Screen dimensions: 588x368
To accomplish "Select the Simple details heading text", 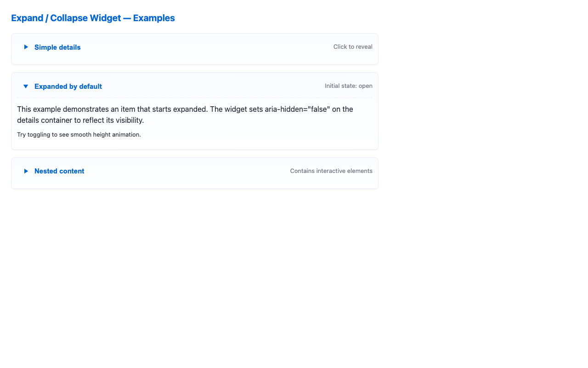I will pos(57,47).
